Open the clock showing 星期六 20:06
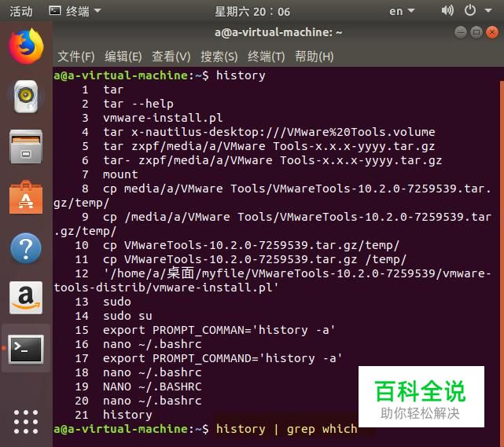This screenshot has height=447, width=504. 252,12
